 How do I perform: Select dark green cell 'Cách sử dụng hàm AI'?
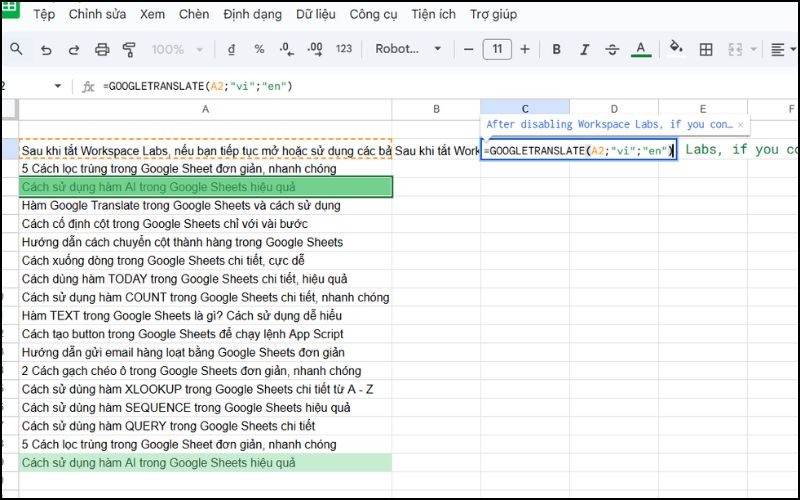pos(206,187)
